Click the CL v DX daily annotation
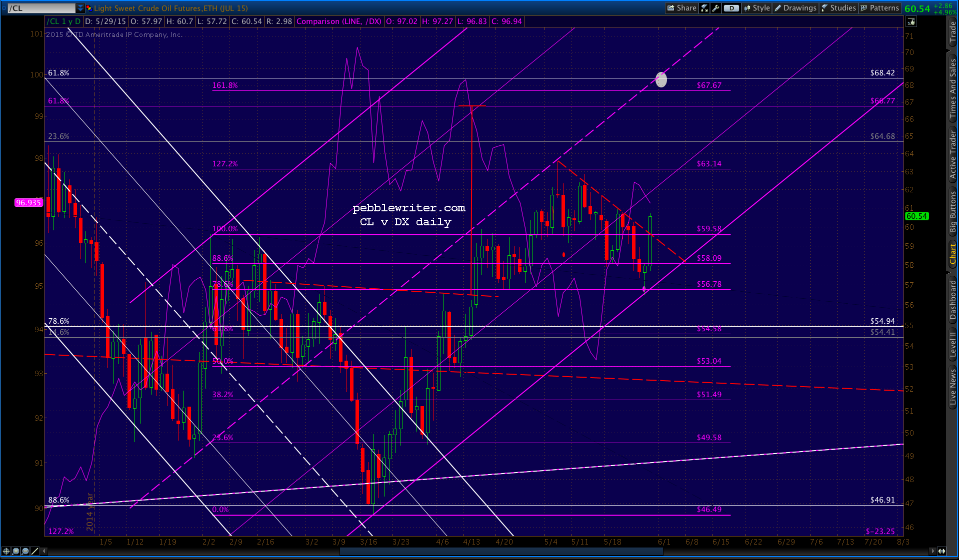 [x=405, y=222]
